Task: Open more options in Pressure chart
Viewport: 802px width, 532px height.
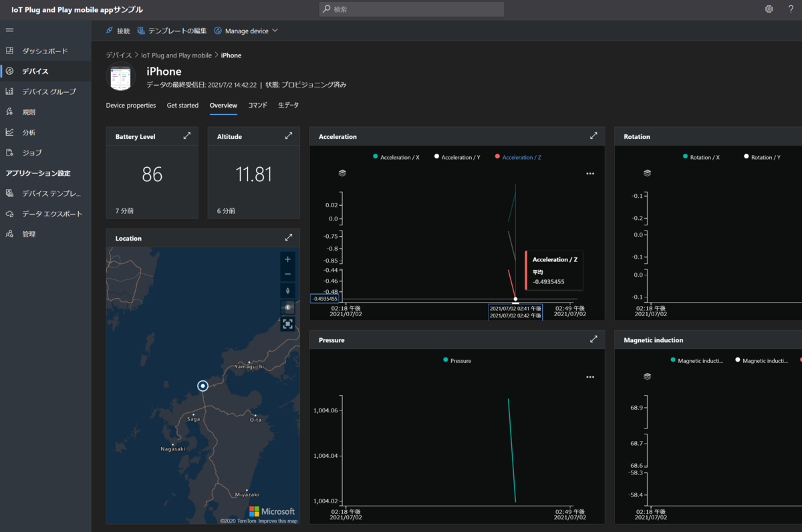Action: [x=590, y=377]
